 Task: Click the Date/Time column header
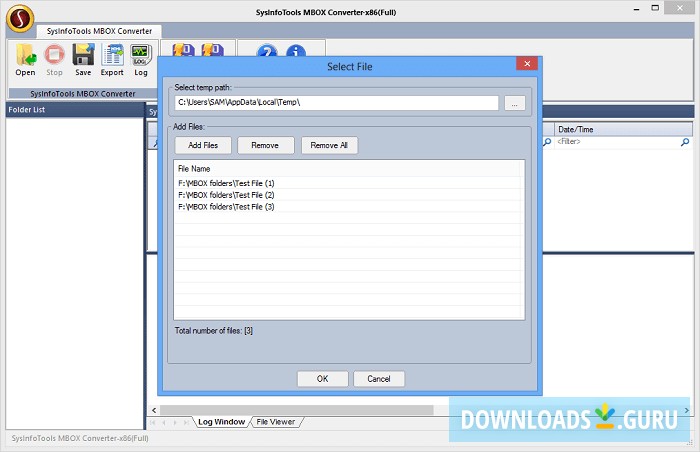click(623, 130)
